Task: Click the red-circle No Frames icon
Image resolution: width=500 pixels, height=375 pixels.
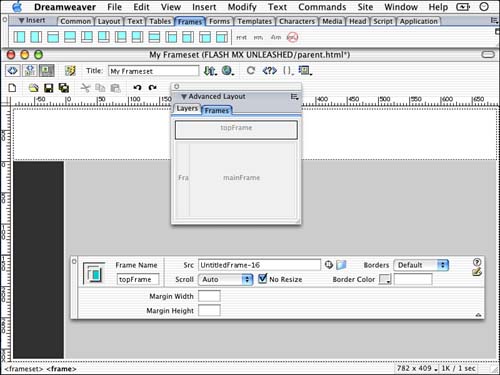Action: click(x=292, y=37)
